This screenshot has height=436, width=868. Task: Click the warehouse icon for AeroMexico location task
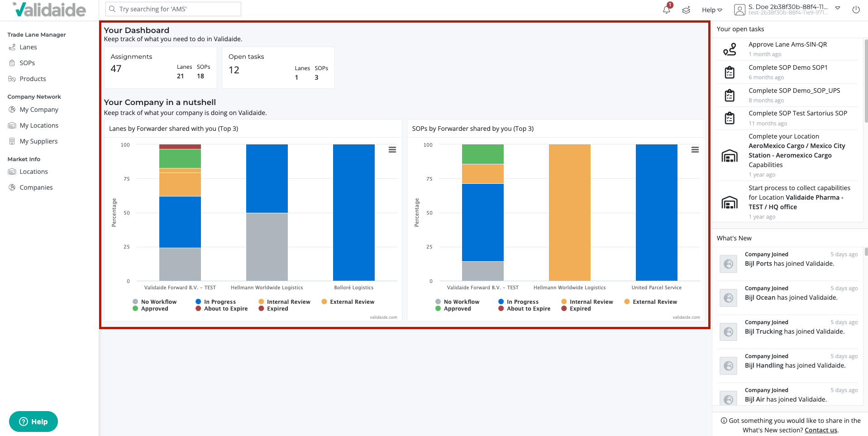(x=730, y=156)
